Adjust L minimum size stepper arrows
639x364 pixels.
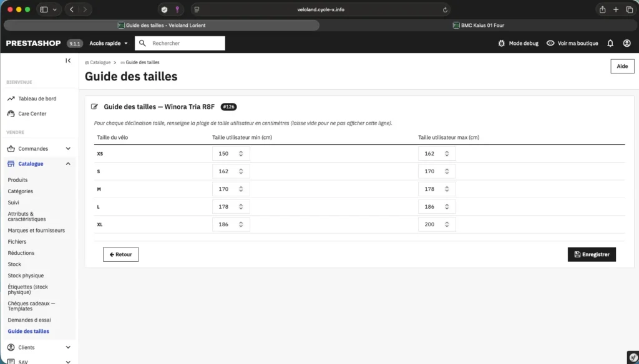click(x=241, y=207)
